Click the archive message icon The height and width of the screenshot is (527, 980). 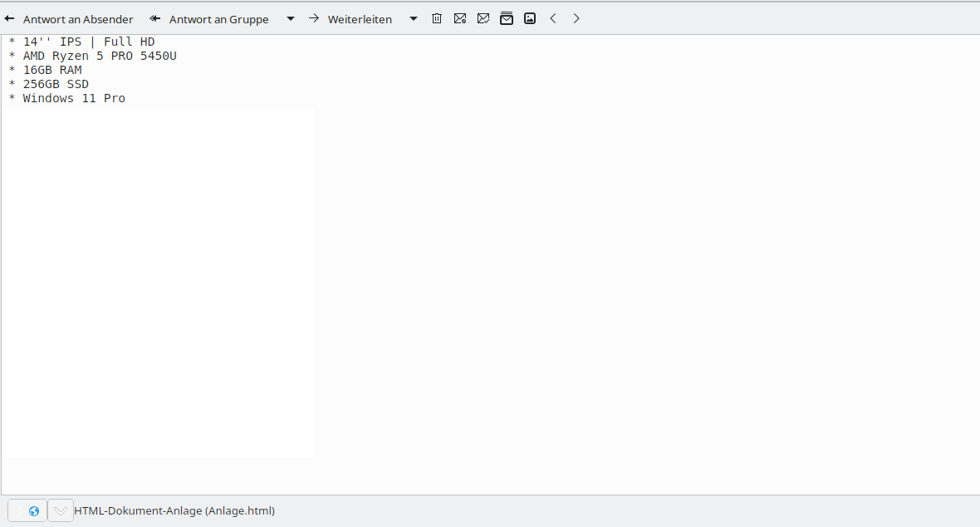pyautogui.click(x=507, y=18)
